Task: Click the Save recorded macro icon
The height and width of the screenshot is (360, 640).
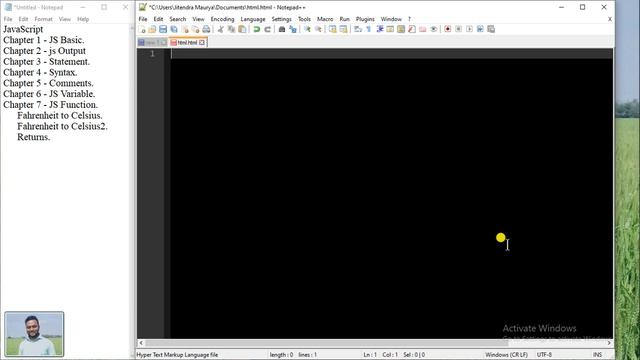Action: [x=491, y=29]
